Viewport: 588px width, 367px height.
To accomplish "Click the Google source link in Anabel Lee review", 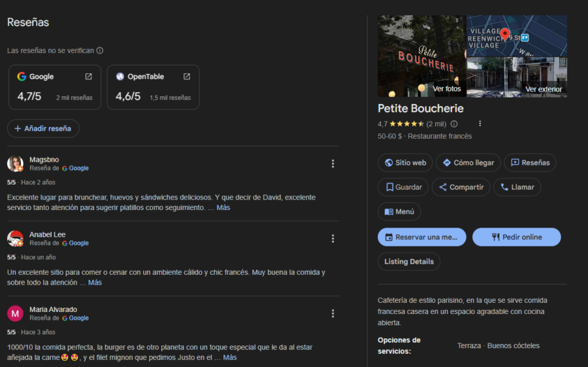I will coord(75,243).
